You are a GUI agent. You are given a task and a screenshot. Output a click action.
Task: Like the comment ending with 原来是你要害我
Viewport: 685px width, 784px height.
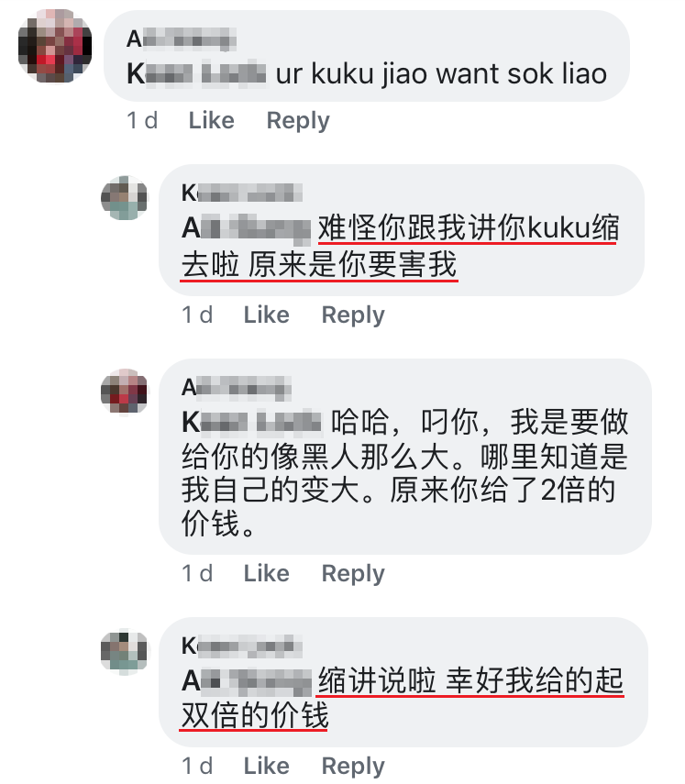click(x=266, y=315)
